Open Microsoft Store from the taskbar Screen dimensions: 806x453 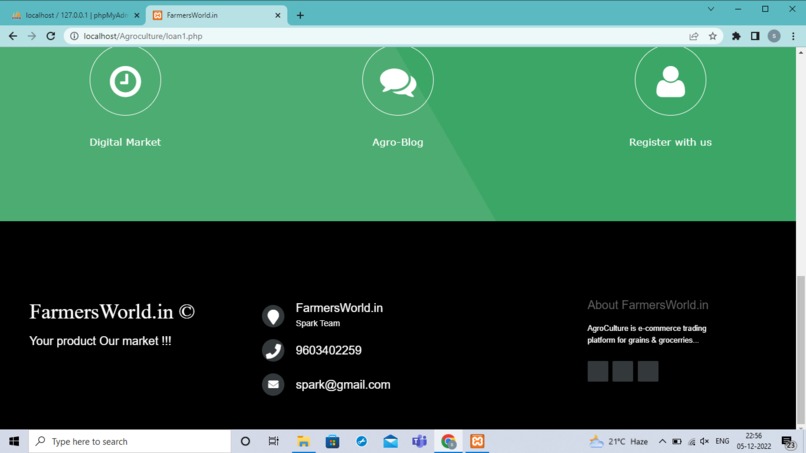pos(332,441)
